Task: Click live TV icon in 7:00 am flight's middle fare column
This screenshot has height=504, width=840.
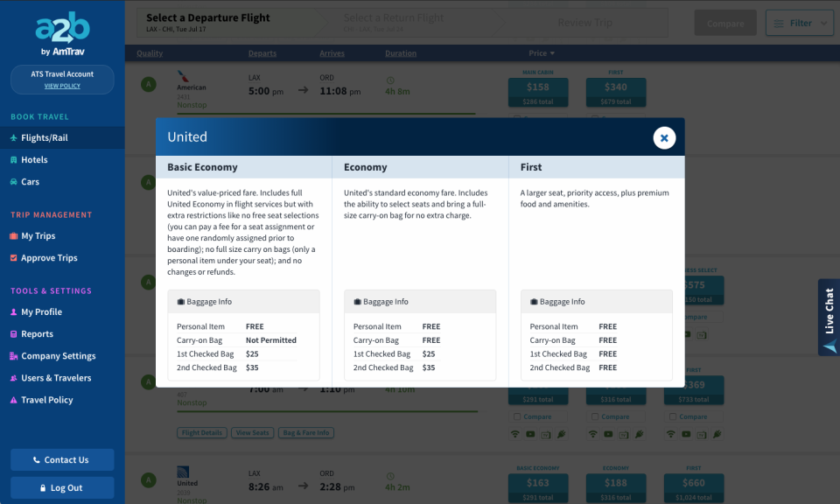Action: click(x=624, y=434)
